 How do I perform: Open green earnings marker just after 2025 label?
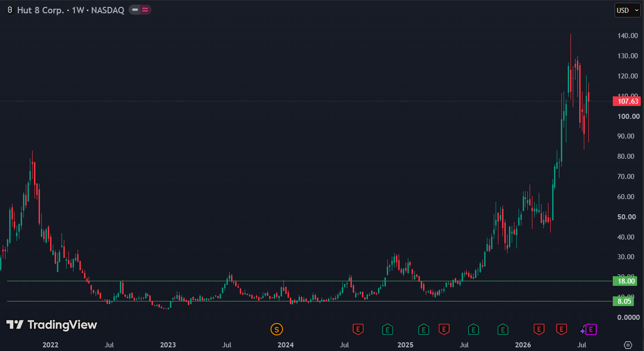pos(424,329)
